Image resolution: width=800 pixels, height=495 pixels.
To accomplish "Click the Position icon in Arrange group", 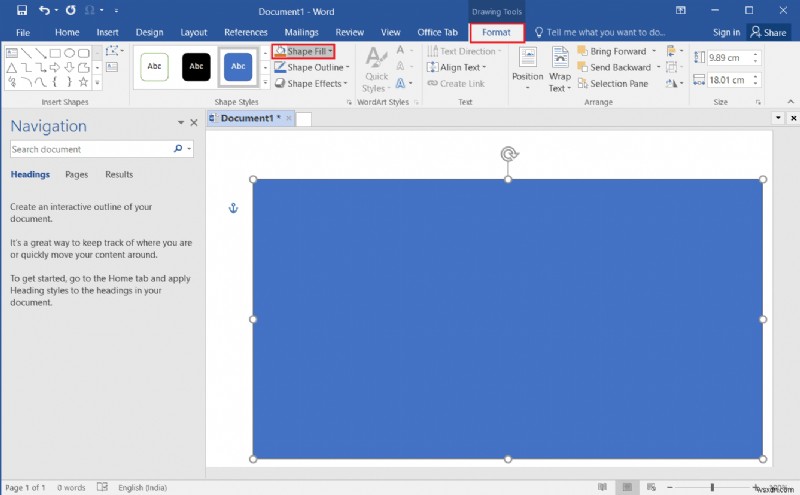I will (527, 60).
